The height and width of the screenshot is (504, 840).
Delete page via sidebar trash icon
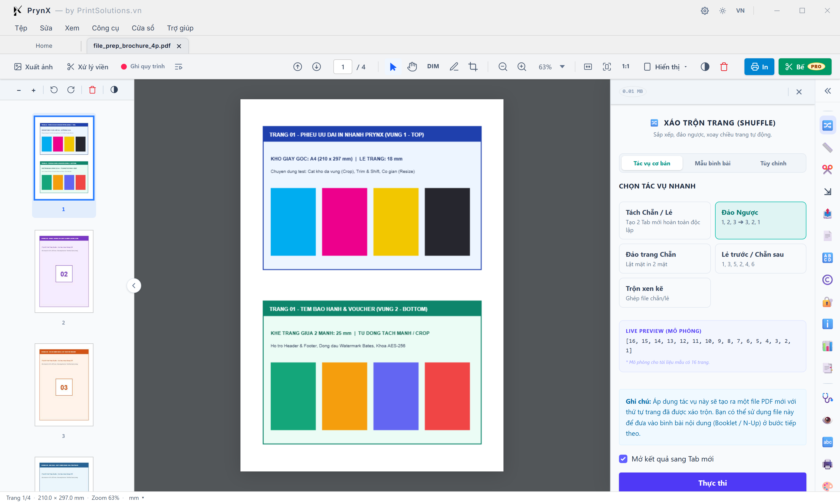coord(92,90)
